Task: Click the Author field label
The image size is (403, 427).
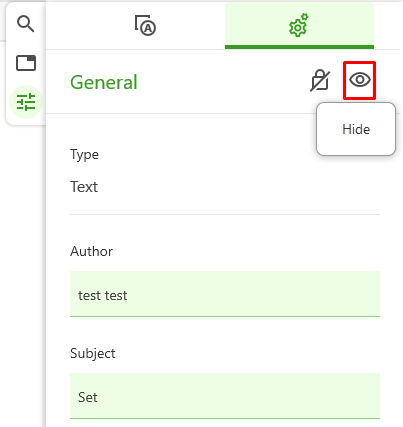Action: click(x=91, y=251)
